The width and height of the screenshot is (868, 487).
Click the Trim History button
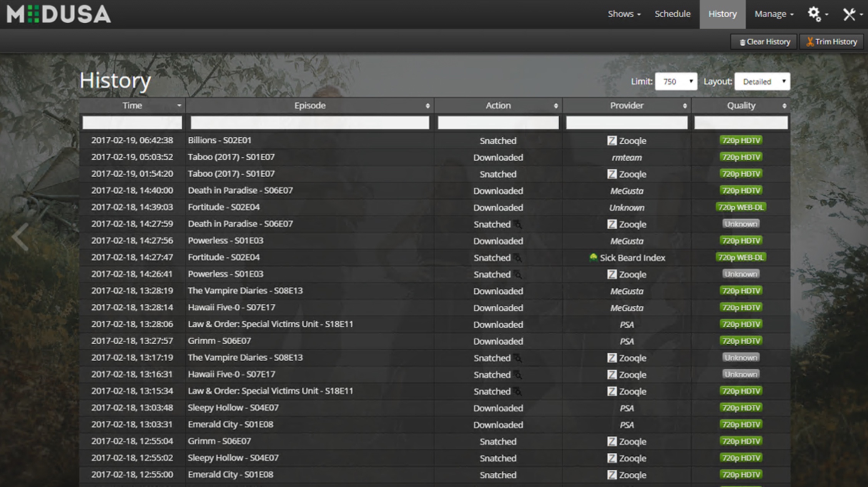tap(831, 42)
